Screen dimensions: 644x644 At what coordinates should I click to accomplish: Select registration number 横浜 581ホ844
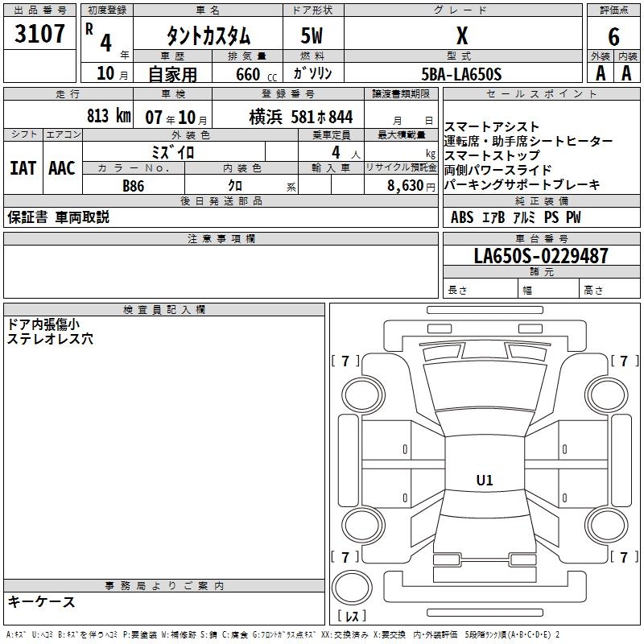coord(300,116)
